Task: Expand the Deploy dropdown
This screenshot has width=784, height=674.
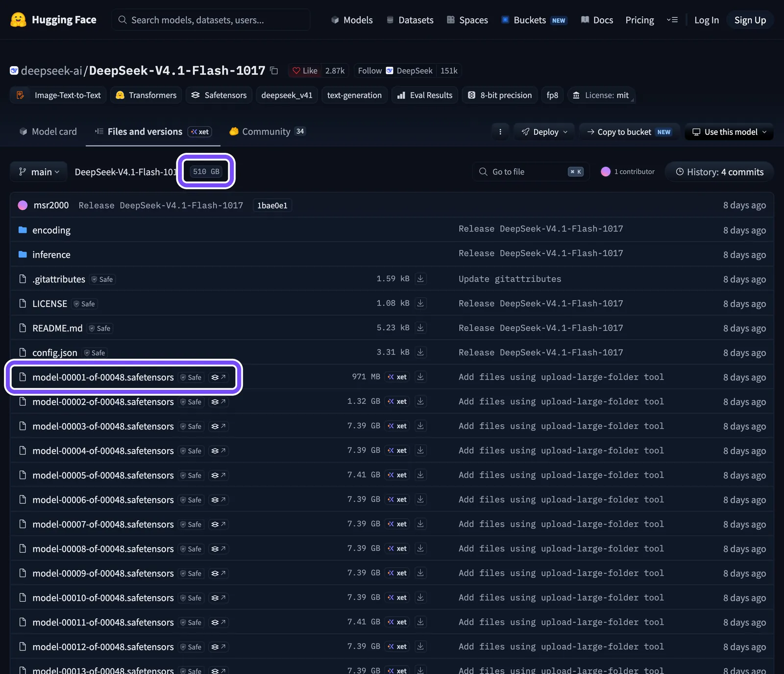Action: click(544, 131)
